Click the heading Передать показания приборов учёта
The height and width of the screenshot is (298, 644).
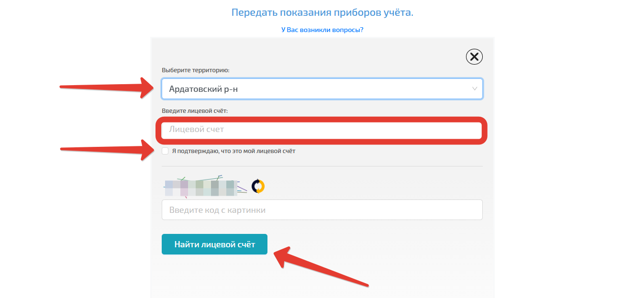coord(322,12)
